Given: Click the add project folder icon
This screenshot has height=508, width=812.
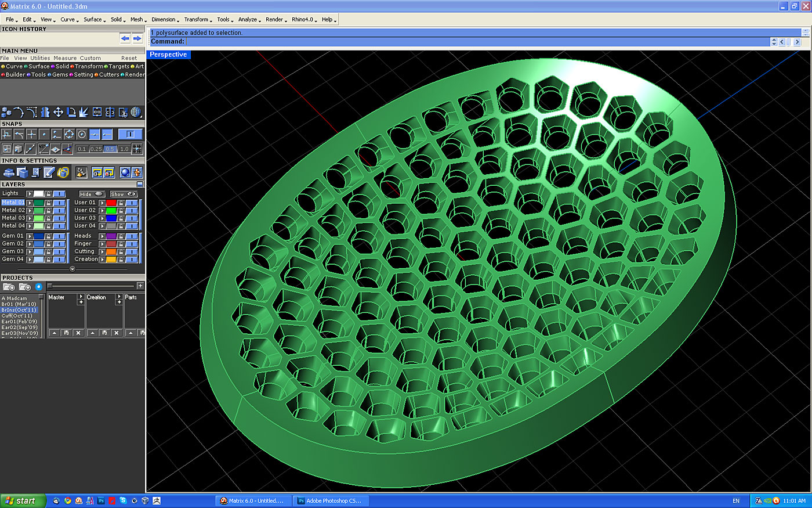Looking at the screenshot, I should [9, 287].
